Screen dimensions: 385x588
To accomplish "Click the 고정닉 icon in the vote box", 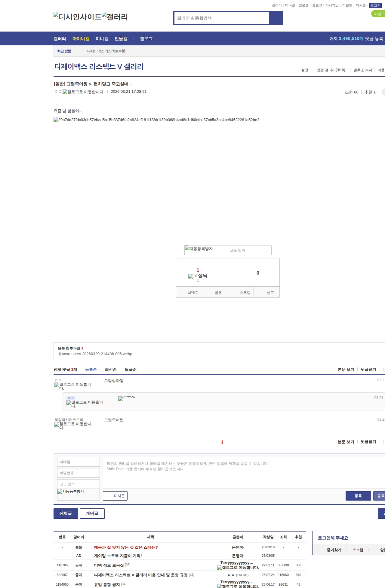I will tap(198, 276).
